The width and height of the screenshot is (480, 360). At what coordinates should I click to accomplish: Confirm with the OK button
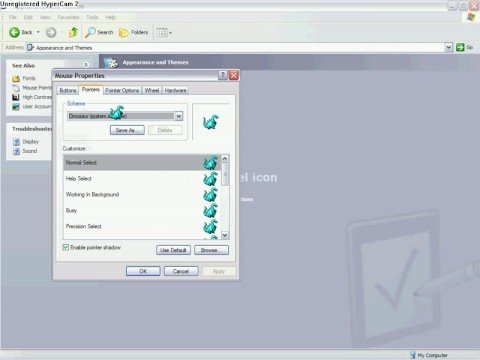[x=143, y=271]
